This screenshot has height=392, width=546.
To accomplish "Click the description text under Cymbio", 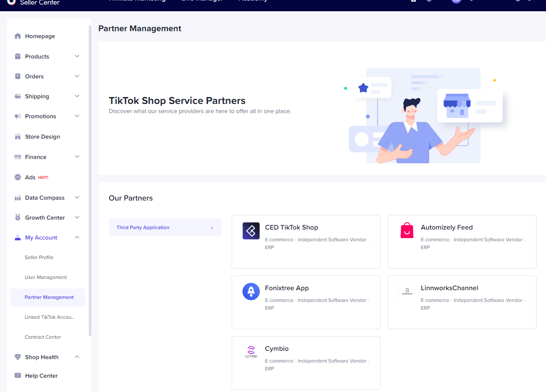I will point(317,365).
